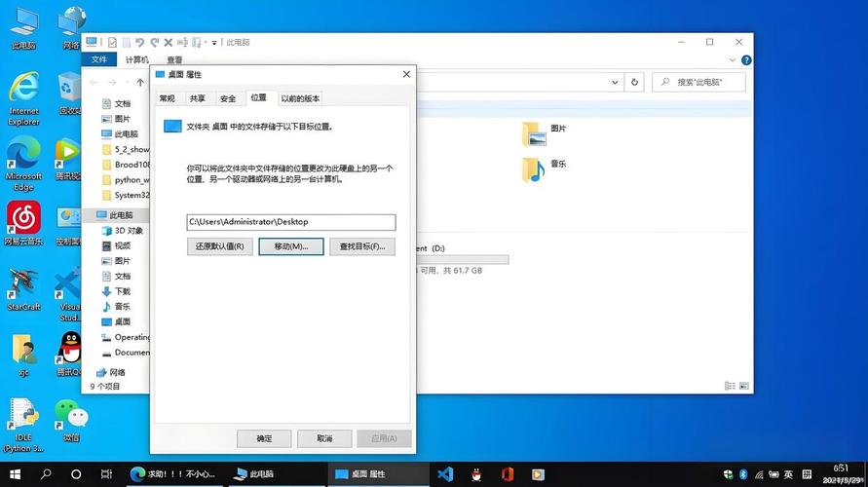Open the QQ penguin icon on taskbar

(476, 474)
